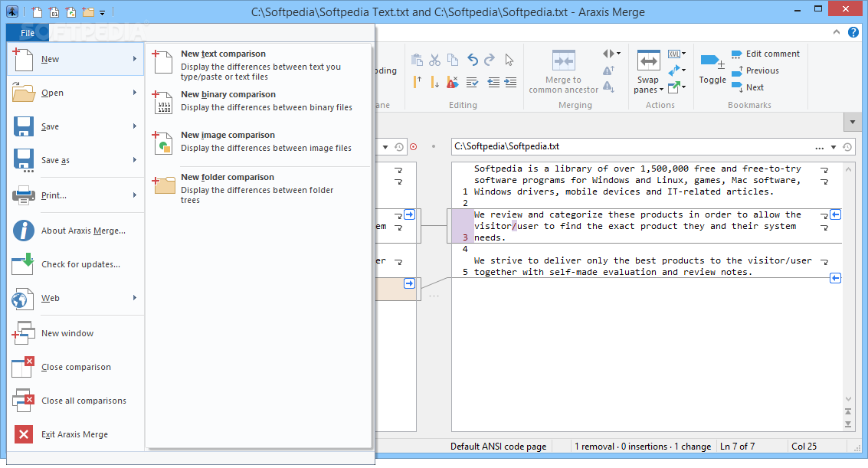Click the Swap panes button
This screenshot has width=868, height=468.
648,72
